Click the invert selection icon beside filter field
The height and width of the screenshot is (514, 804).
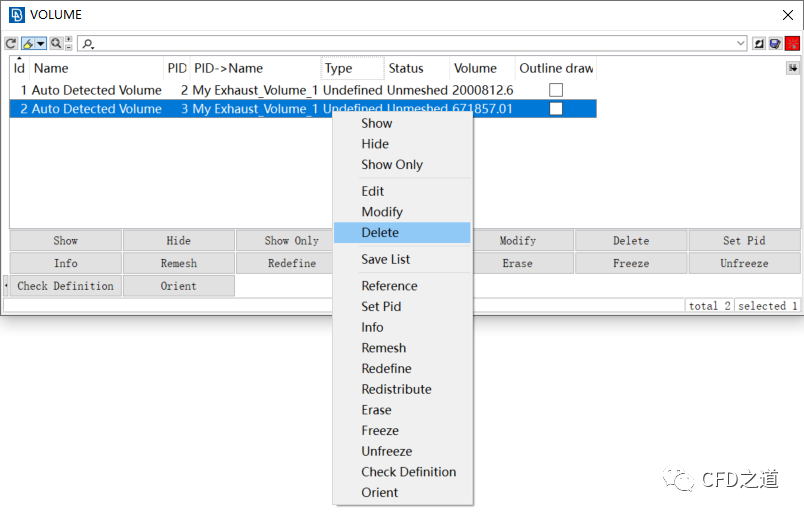pyautogui.click(x=759, y=44)
